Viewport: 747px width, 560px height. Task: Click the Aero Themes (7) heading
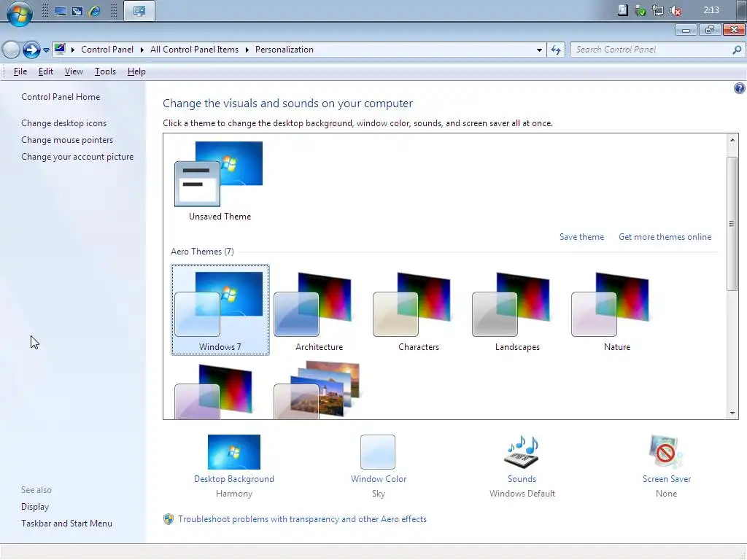coord(203,252)
